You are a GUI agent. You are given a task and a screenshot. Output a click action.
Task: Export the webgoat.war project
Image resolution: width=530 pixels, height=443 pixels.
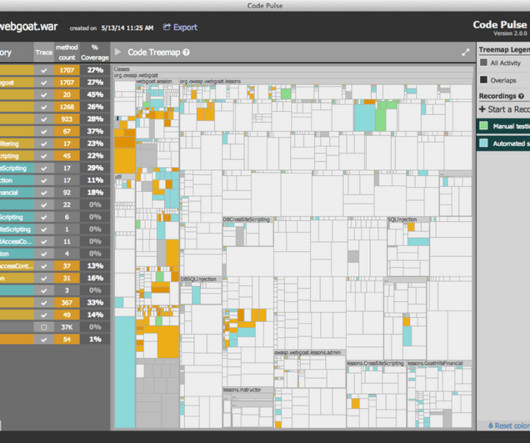(180, 27)
